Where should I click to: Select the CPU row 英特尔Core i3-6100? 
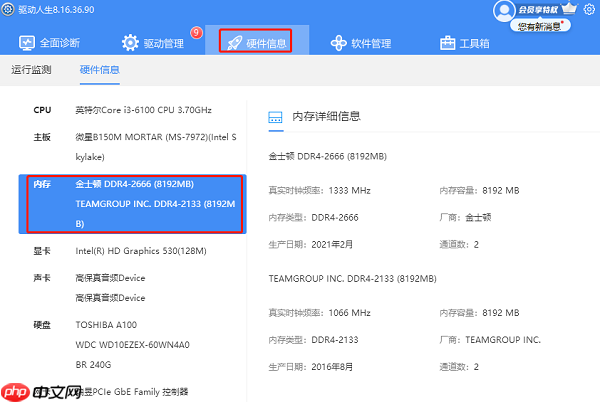[x=132, y=110]
